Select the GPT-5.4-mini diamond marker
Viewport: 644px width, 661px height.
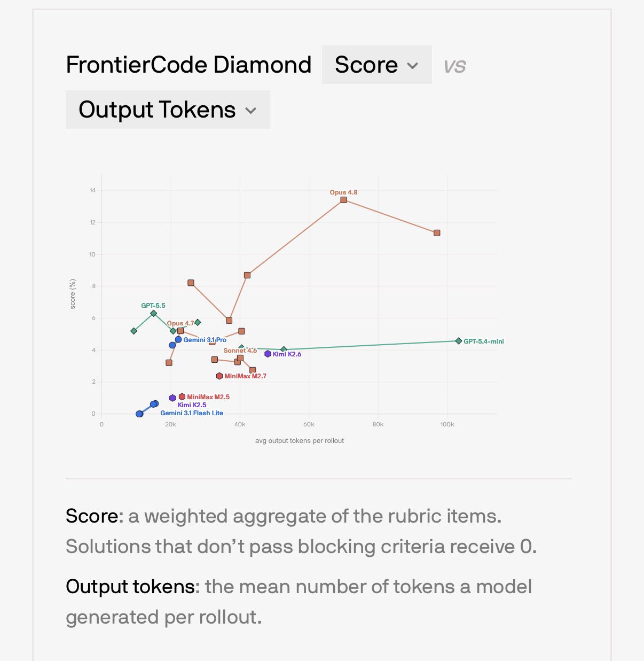pyautogui.click(x=459, y=341)
